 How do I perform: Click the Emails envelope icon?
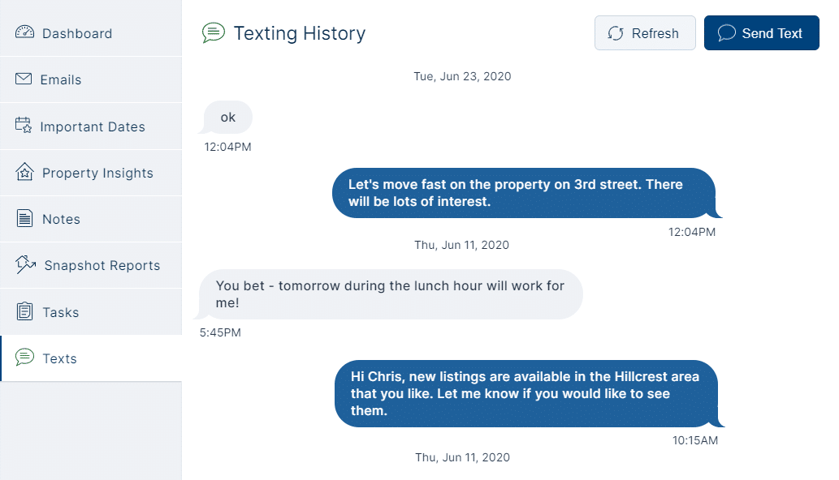[x=24, y=79]
